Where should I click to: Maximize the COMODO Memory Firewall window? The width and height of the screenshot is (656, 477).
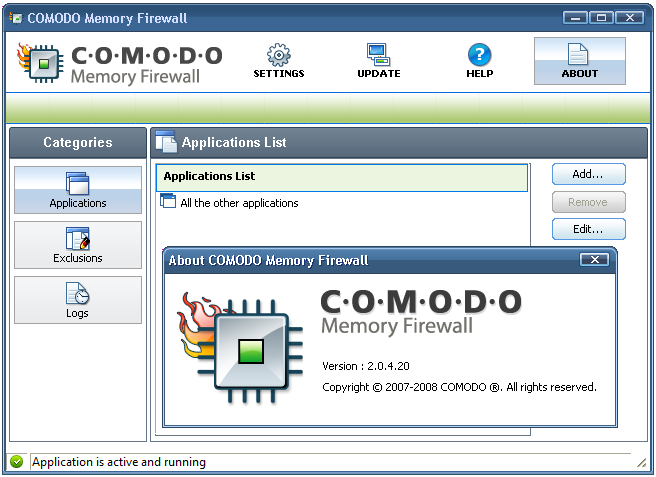coord(601,18)
